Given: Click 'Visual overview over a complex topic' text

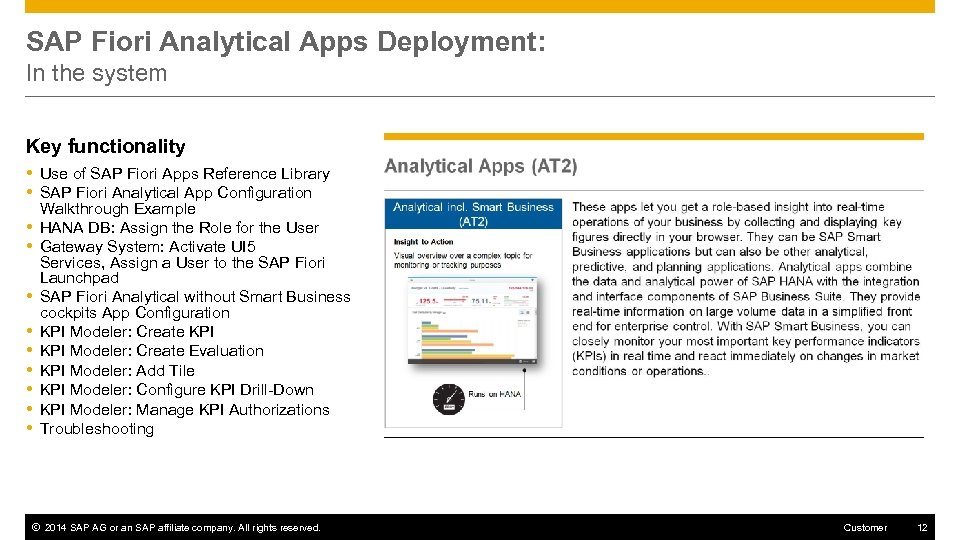Looking at the screenshot, I should tap(463, 260).
